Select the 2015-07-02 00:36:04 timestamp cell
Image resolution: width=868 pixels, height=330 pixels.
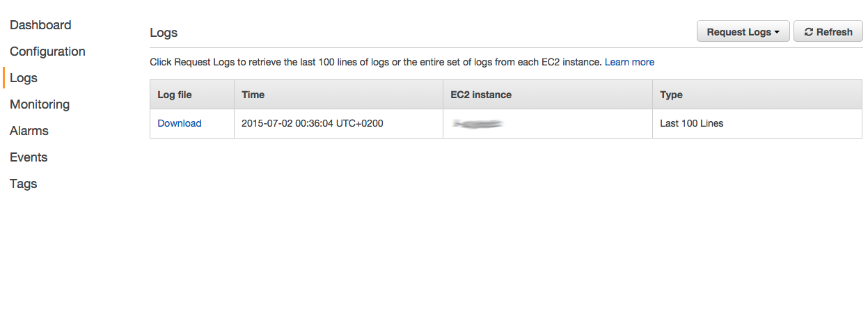(313, 123)
